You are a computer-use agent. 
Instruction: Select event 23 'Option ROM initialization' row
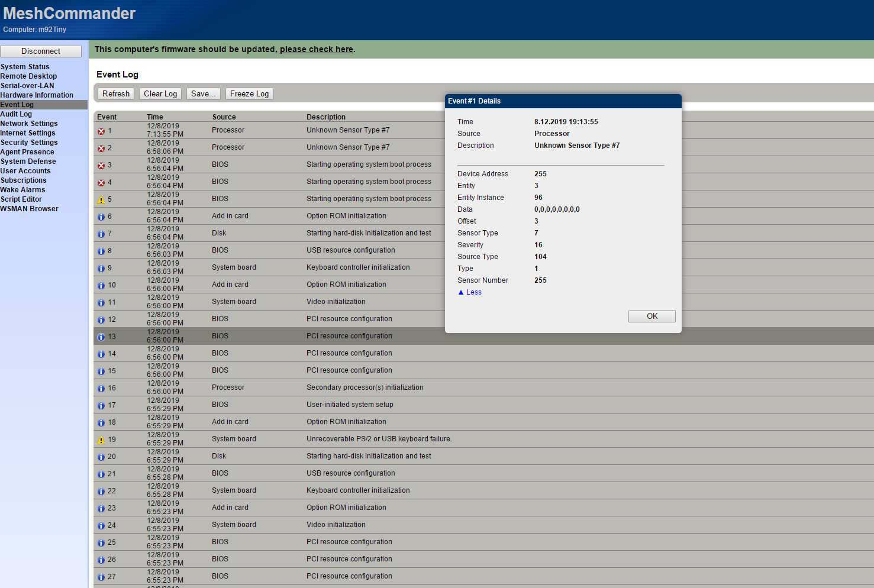tap(483, 508)
